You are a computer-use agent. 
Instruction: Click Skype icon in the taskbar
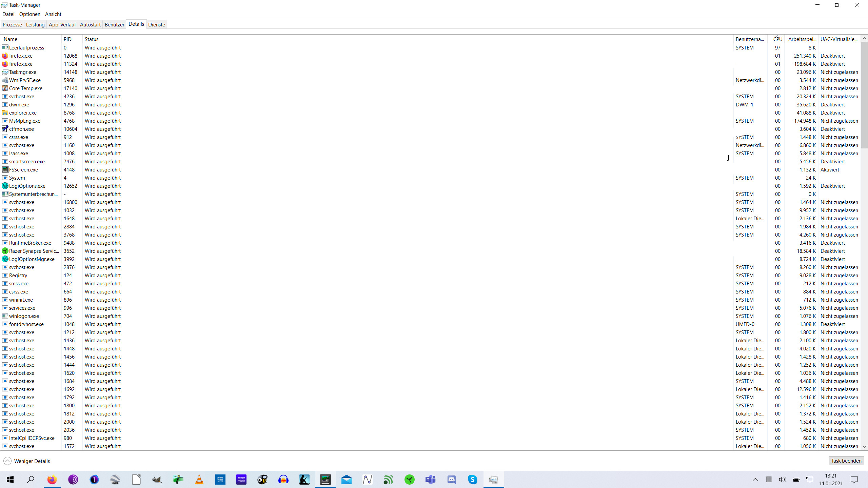473,480
